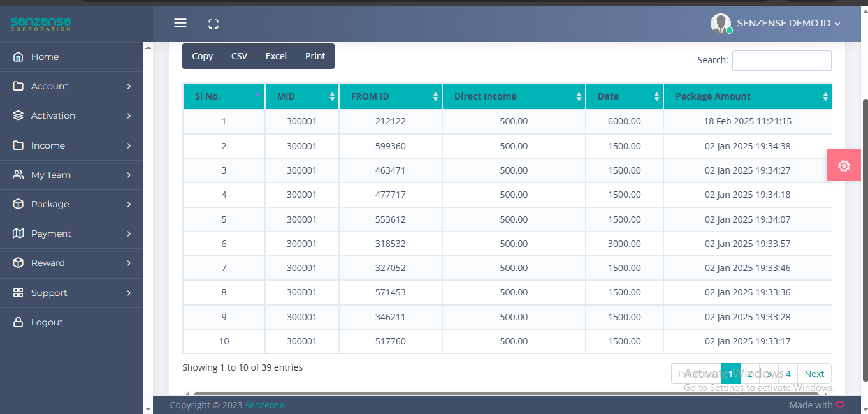
Task: Open the pink settings gear panel
Action: pyautogui.click(x=844, y=165)
